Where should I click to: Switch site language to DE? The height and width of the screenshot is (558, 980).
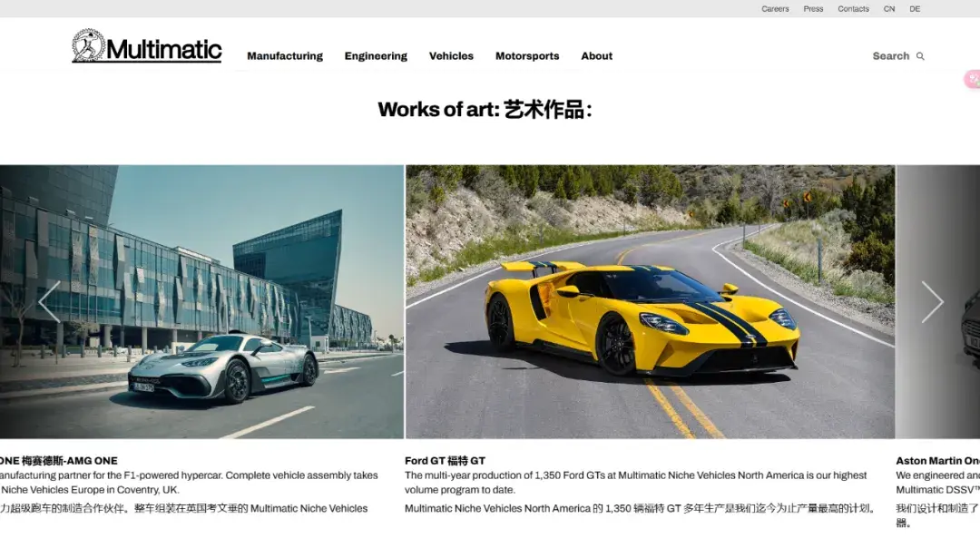(915, 9)
